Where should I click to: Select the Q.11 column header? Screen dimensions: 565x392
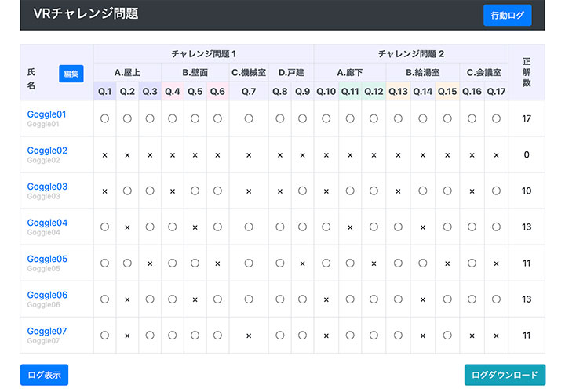click(350, 92)
